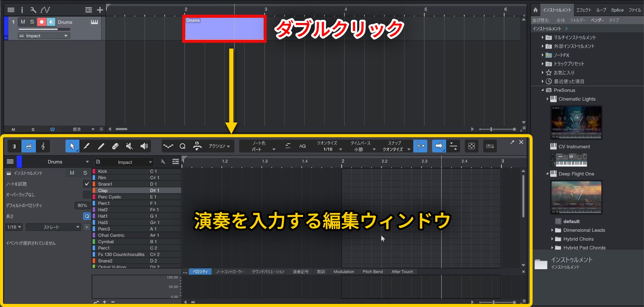The width and height of the screenshot is (644, 307).
Task: Toggle the ノートを試聴 checkbox
Action: click(x=87, y=184)
